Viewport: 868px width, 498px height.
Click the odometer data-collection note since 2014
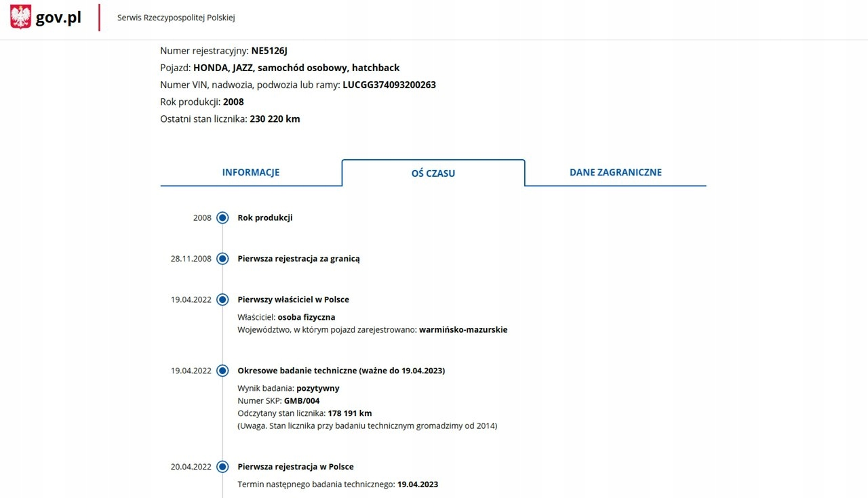pyautogui.click(x=368, y=426)
